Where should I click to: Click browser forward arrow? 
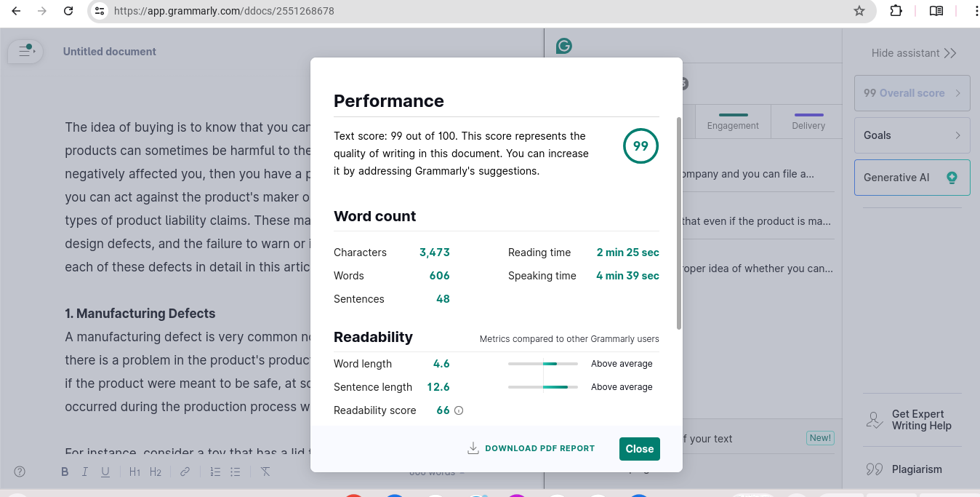(x=42, y=11)
